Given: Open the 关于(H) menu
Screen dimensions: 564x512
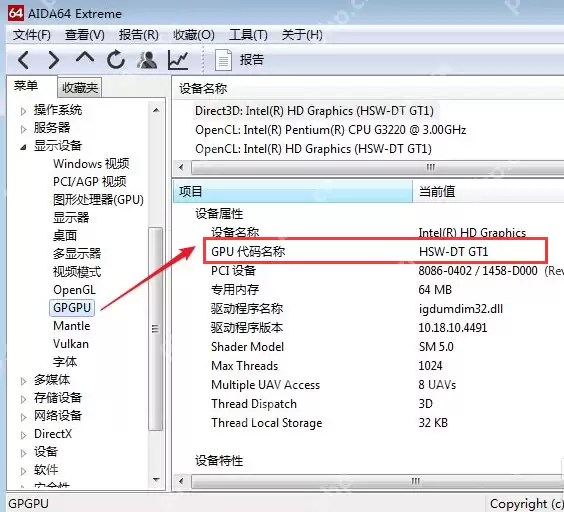Looking at the screenshot, I should [302, 35].
